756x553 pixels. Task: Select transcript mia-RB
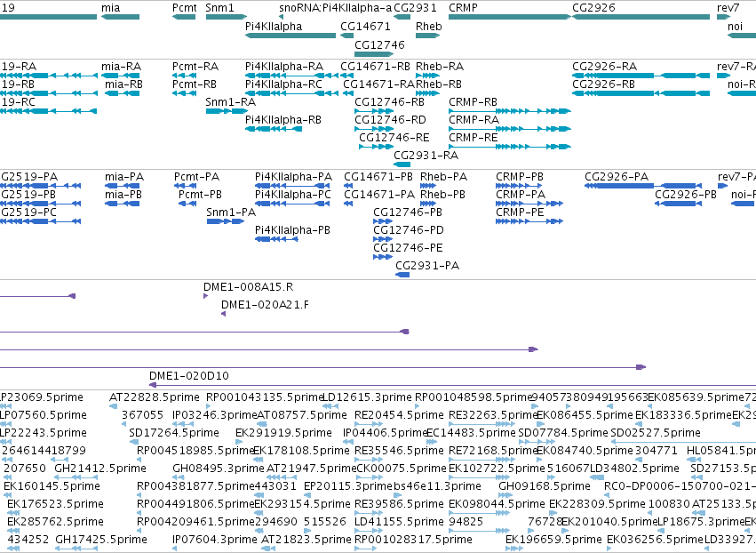pos(122,93)
